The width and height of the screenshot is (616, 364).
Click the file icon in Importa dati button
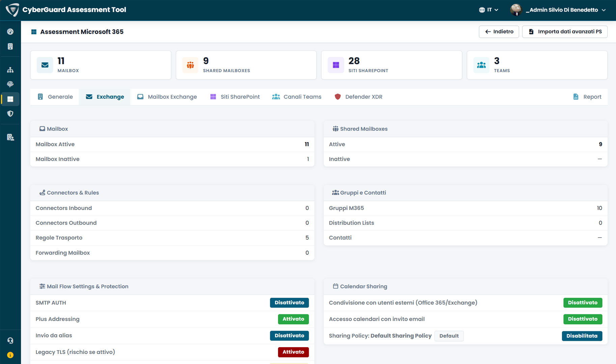531,32
